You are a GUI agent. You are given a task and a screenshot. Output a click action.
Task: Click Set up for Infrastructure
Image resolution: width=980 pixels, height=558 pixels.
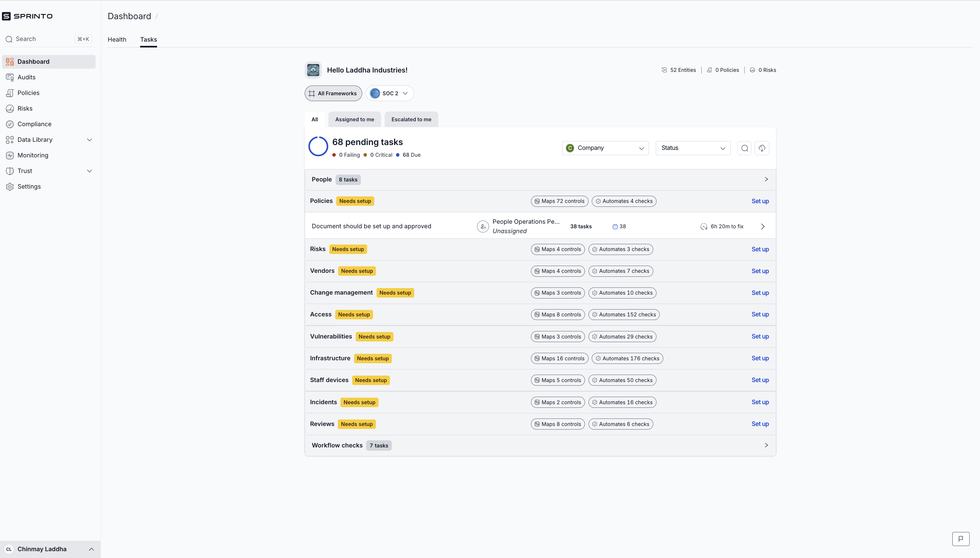(x=760, y=358)
